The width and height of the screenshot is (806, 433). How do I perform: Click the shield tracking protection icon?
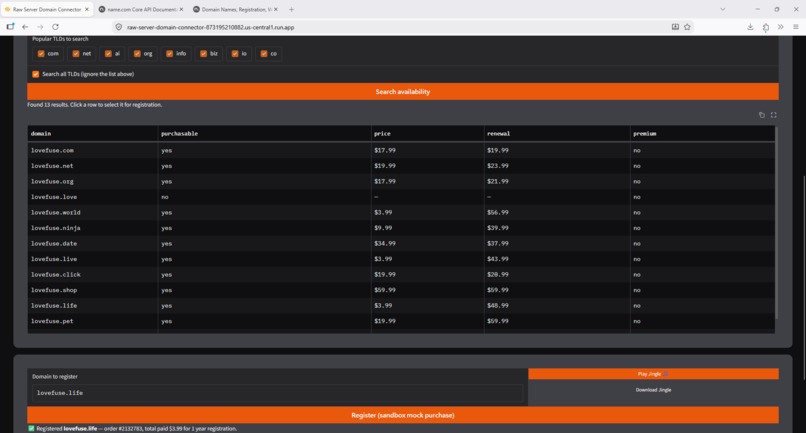click(x=119, y=27)
